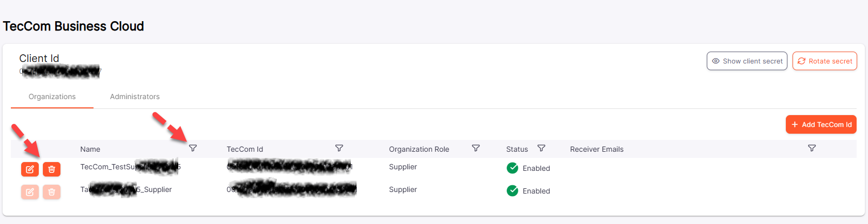
Task: Click the Organization Role column header
Action: pos(419,149)
